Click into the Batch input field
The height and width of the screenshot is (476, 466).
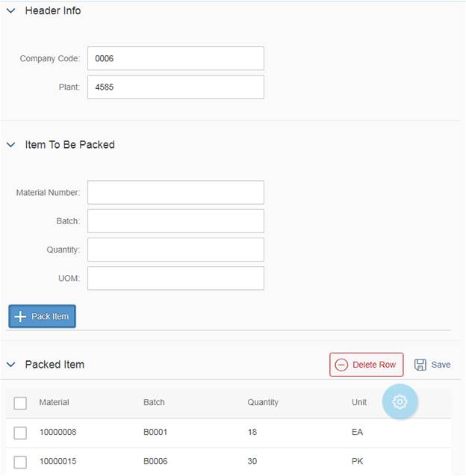pos(175,221)
